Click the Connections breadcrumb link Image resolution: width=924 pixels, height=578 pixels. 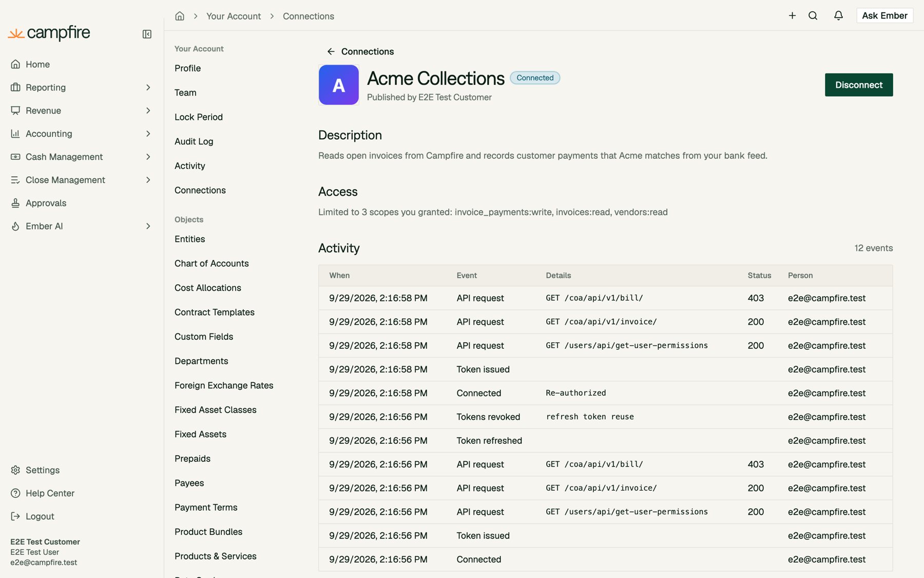(x=309, y=16)
